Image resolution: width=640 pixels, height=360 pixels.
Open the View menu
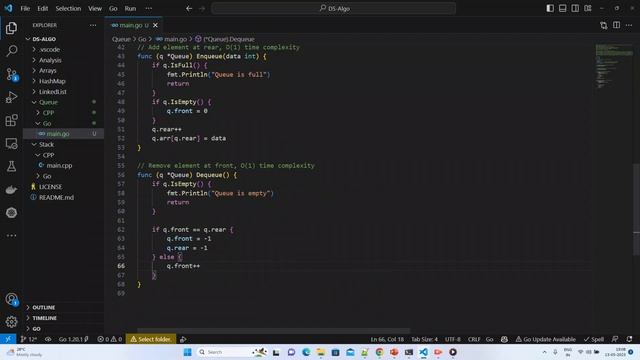(x=95, y=8)
